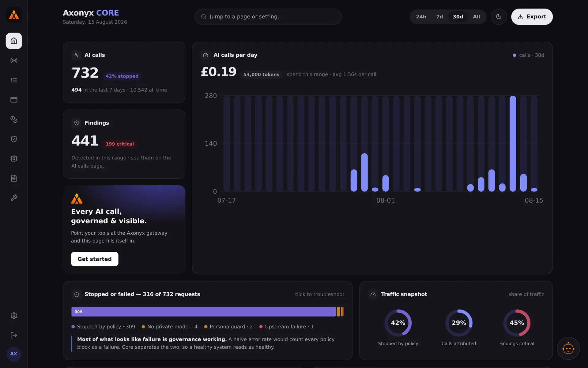This screenshot has height=368, width=588.
Task: Click the 45% Findings critical ring
Action: [517, 323]
